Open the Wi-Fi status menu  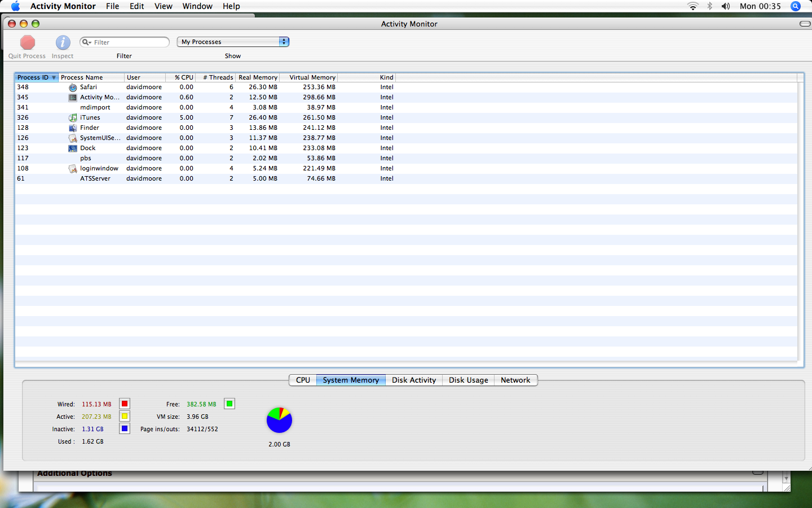pos(692,6)
